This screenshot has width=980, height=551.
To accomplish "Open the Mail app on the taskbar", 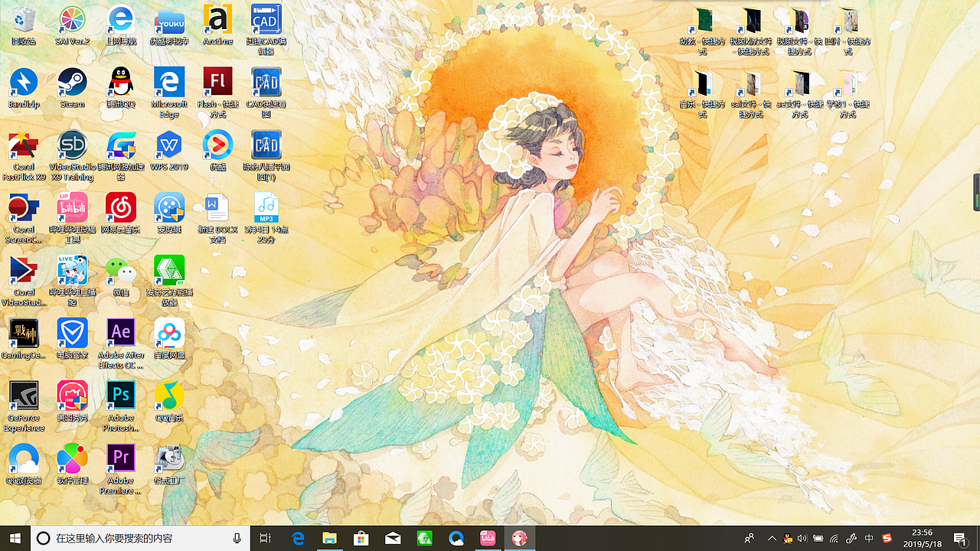I will [x=393, y=538].
